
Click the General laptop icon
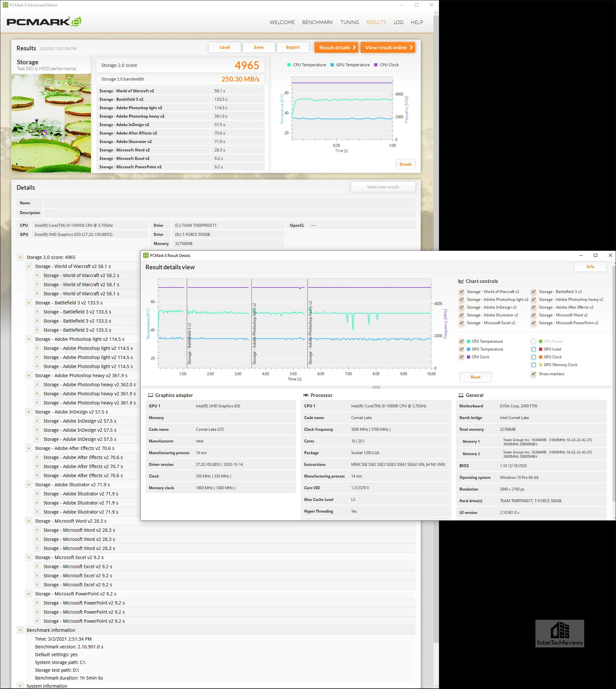pos(461,395)
